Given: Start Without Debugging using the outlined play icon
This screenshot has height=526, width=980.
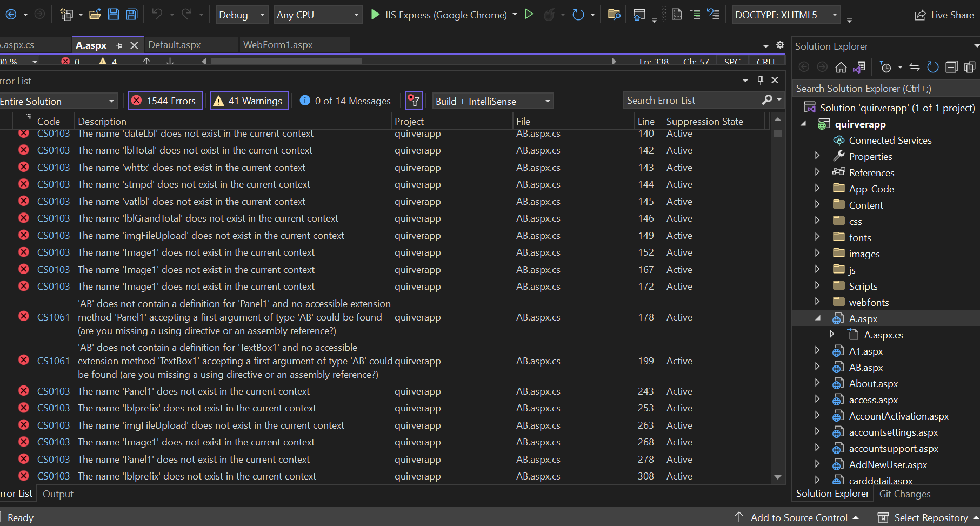Looking at the screenshot, I should [529, 15].
